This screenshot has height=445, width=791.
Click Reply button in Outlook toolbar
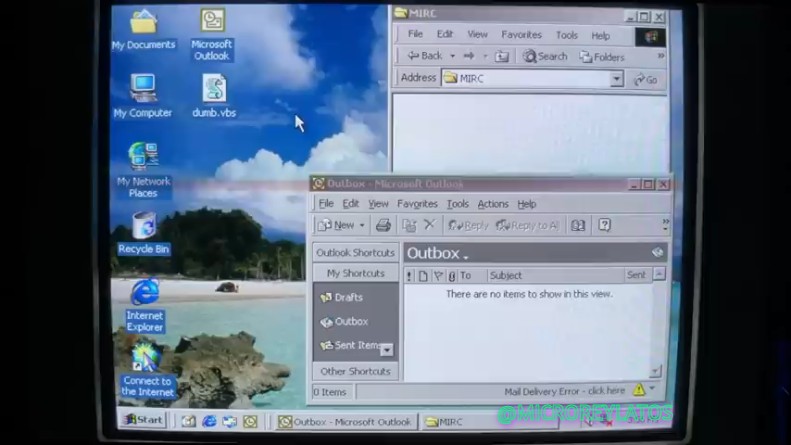click(468, 226)
